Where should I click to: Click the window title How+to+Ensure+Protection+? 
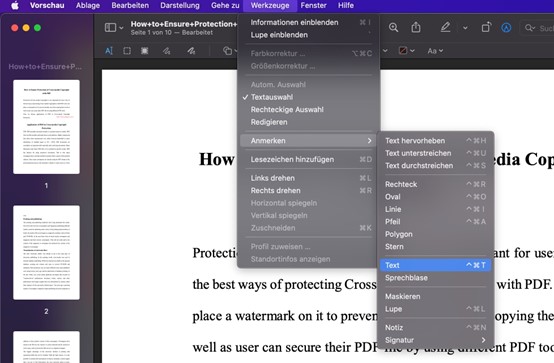pyautogui.click(x=184, y=24)
